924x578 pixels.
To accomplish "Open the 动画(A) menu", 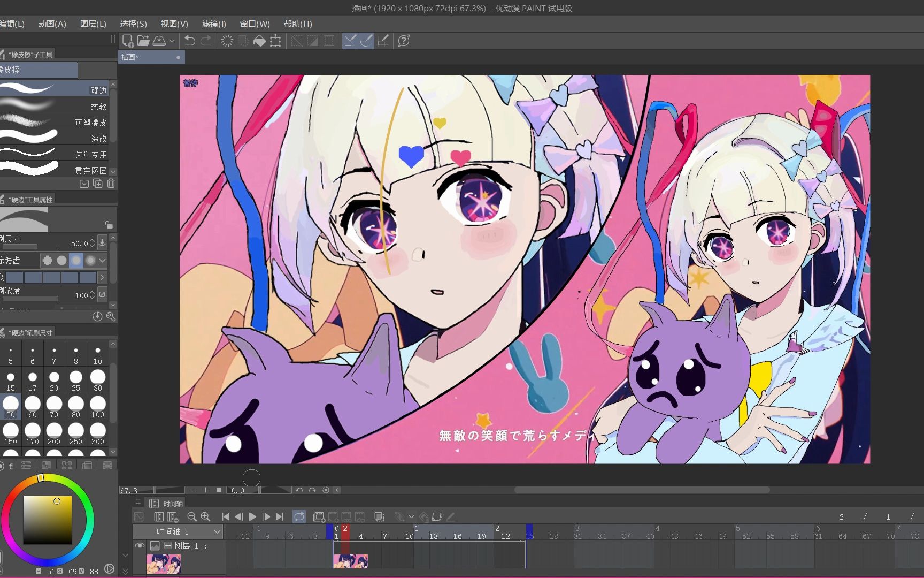I will pyautogui.click(x=52, y=24).
